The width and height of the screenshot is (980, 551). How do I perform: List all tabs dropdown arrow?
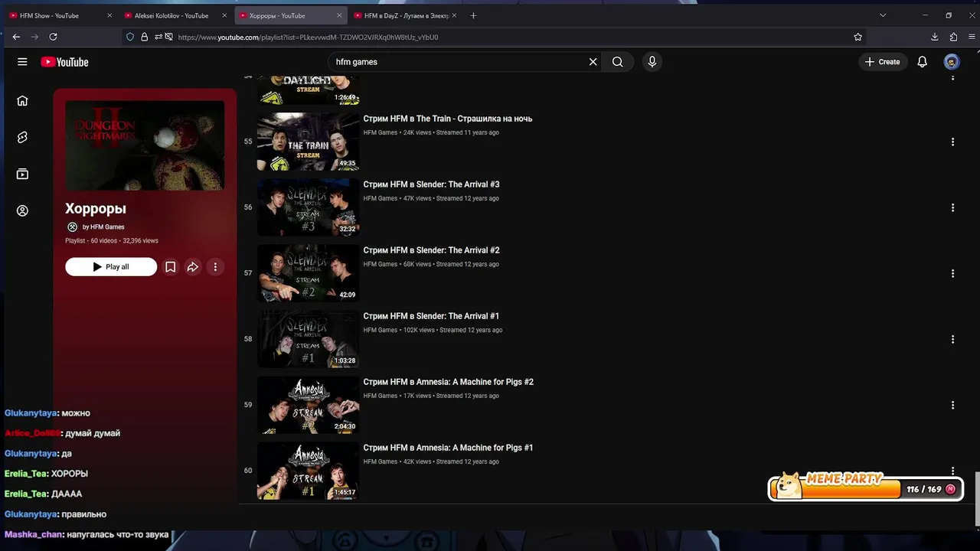(x=883, y=15)
